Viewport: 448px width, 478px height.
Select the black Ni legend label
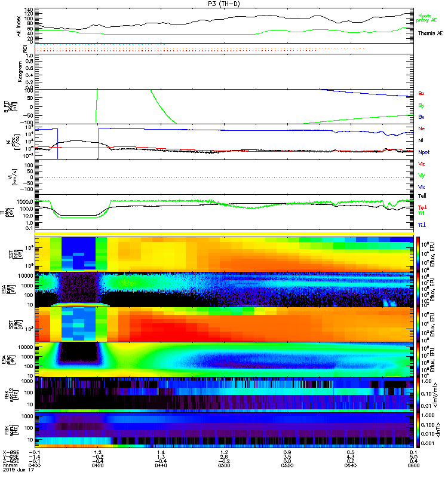pyautogui.click(x=421, y=140)
